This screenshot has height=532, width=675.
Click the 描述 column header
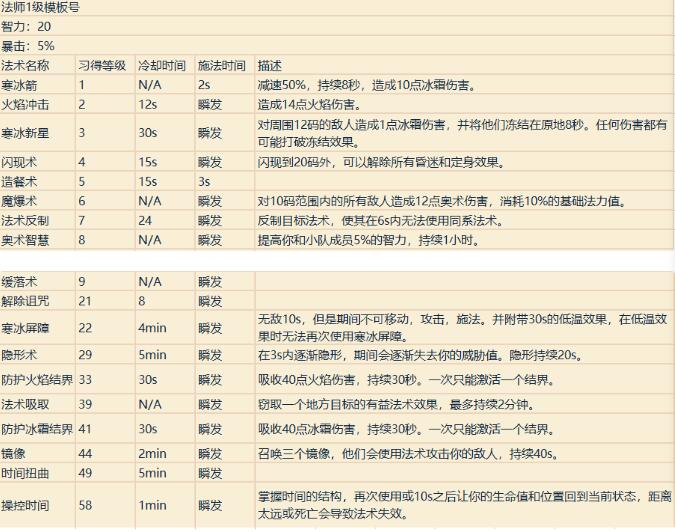pyautogui.click(x=269, y=65)
